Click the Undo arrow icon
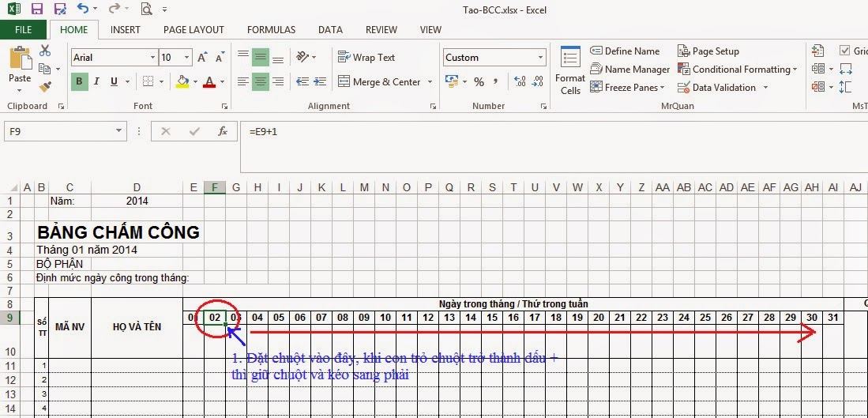The width and height of the screenshot is (868, 418). [x=82, y=9]
